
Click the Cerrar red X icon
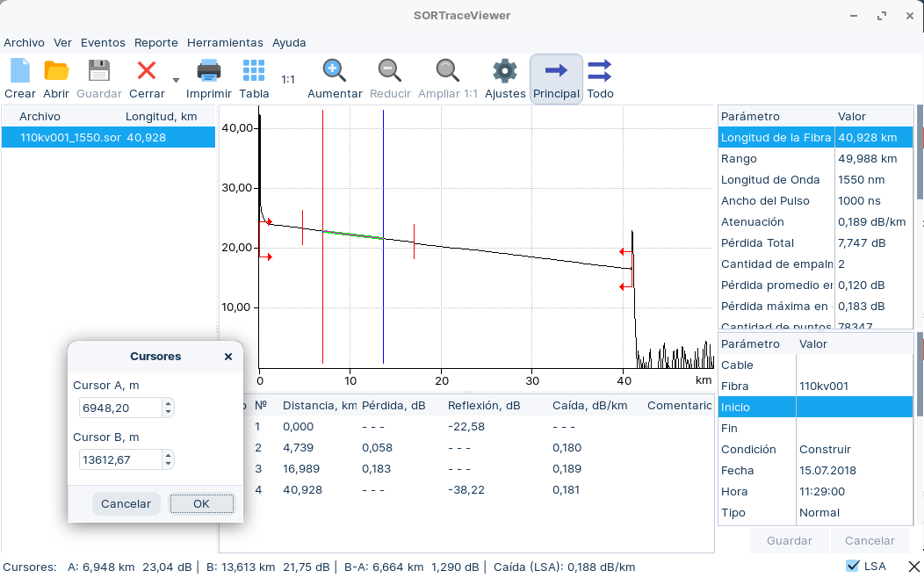click(x=147, y=71)
